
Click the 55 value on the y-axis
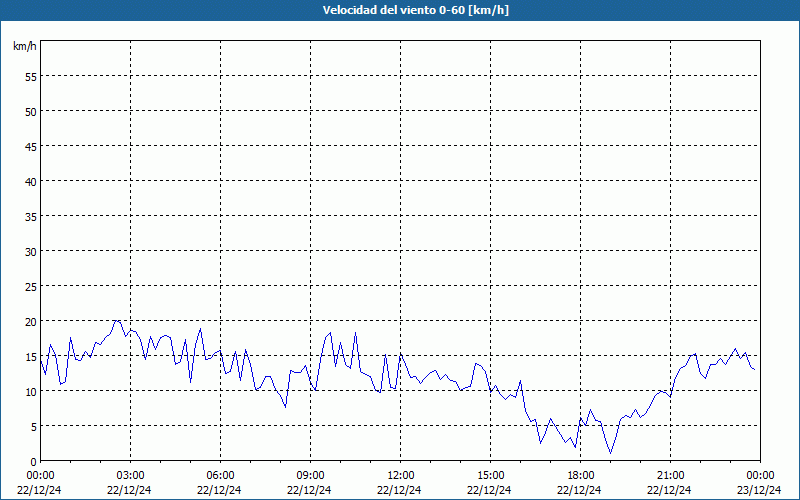tap(31, 76)
